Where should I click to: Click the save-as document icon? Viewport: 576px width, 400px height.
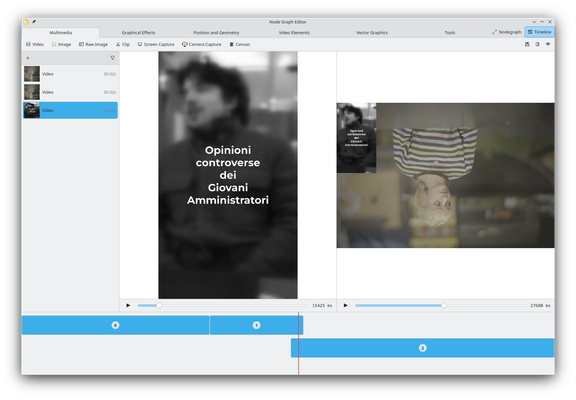[x=537, y=44]
